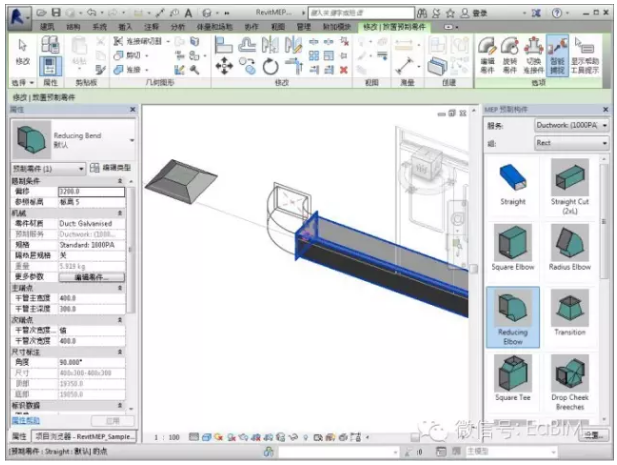The width and height of the screenshot is (617, 465).
Task: Click the lightbulb reveal hidden elements icon
Action: [305, 437]
